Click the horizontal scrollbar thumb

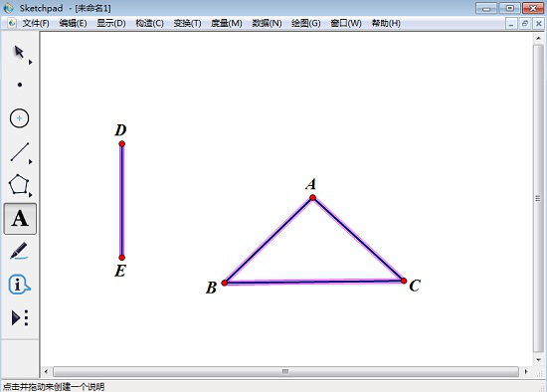click(x=285, y=372)
